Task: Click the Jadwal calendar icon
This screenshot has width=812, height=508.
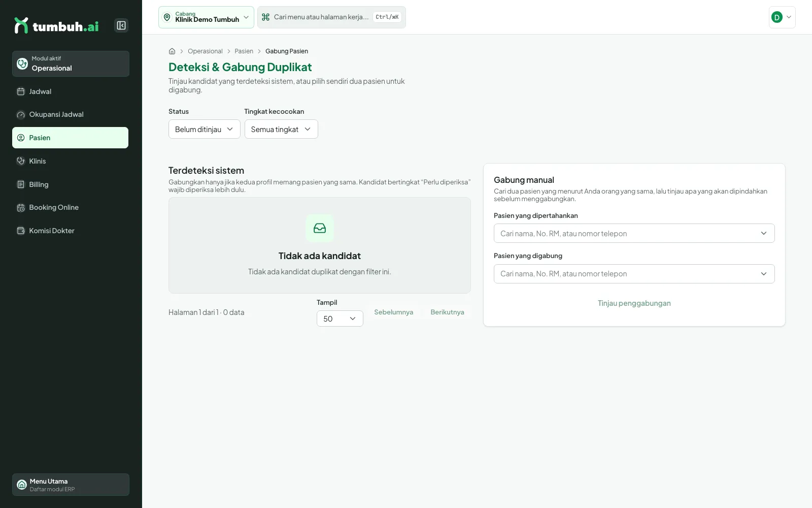Action: click(x=21, y=91)
